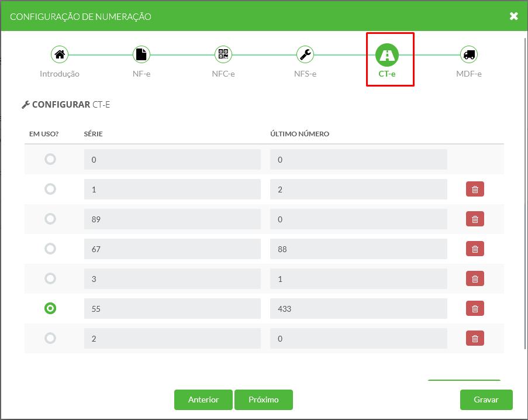528x420 pixels.
Task: Switch to the NF-e step label
Action: [x=142, y=74]
